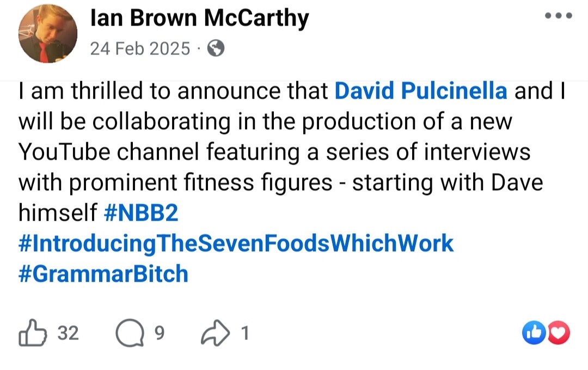Viewport: 588px width, 370px height.
Task: Open the three-dot post options menu
Action: [559, 16]
